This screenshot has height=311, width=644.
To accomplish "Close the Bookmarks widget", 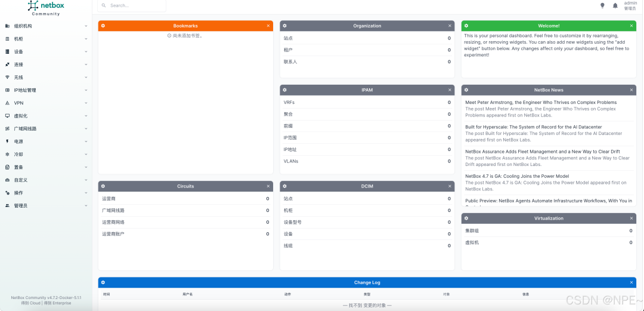I will pos(268,26).
